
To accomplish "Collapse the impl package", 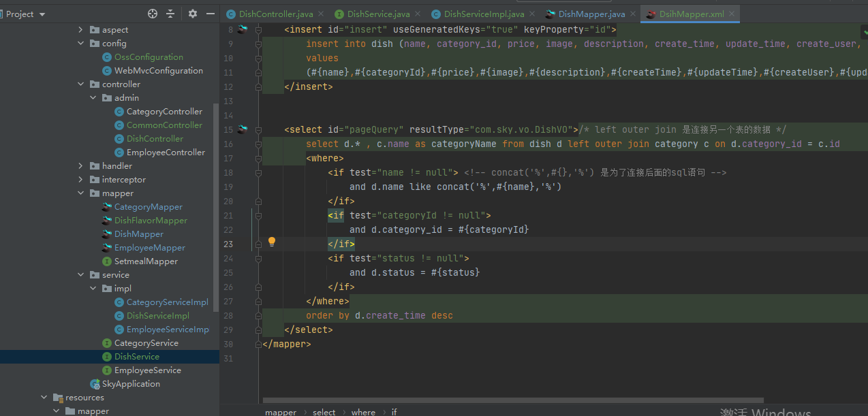I will pos(93,289).
